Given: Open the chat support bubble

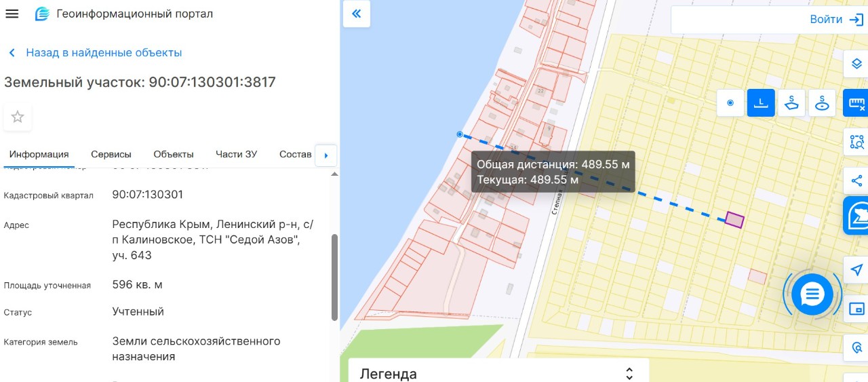Looking at the screenshot, I should 812,294.
